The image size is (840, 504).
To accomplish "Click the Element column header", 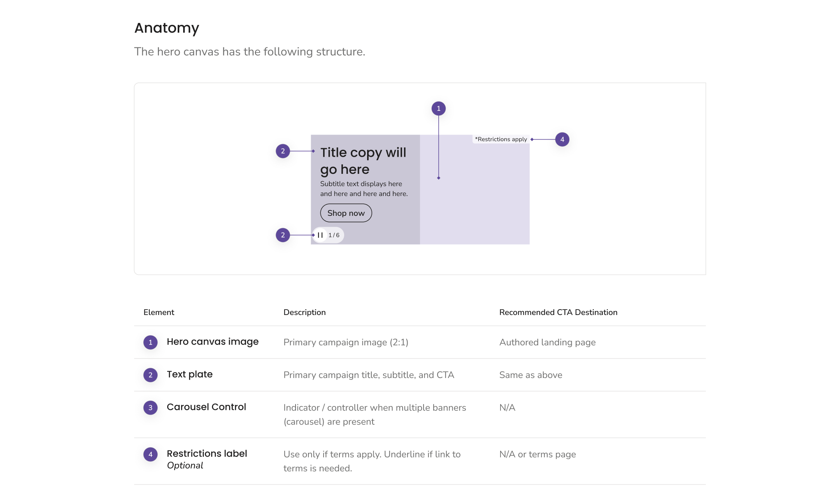I will pyautogui.click(x=159, y=312).
